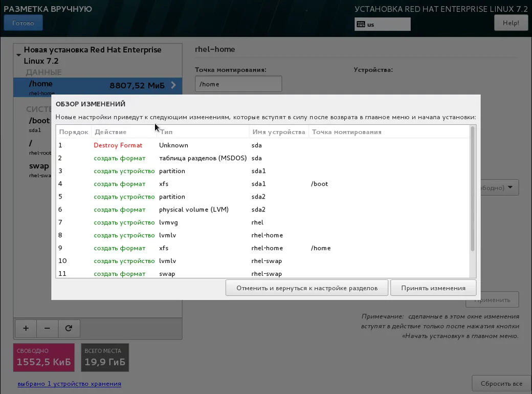Click the reload storage configuration icon
The height and width of the screenshot is (394, 532).
click(69, 328)
